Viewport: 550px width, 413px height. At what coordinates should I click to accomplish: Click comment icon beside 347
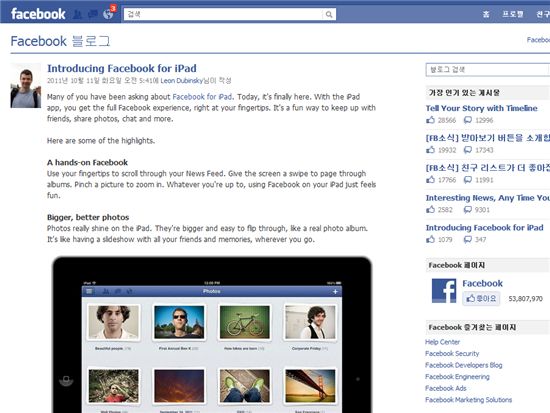468,239
